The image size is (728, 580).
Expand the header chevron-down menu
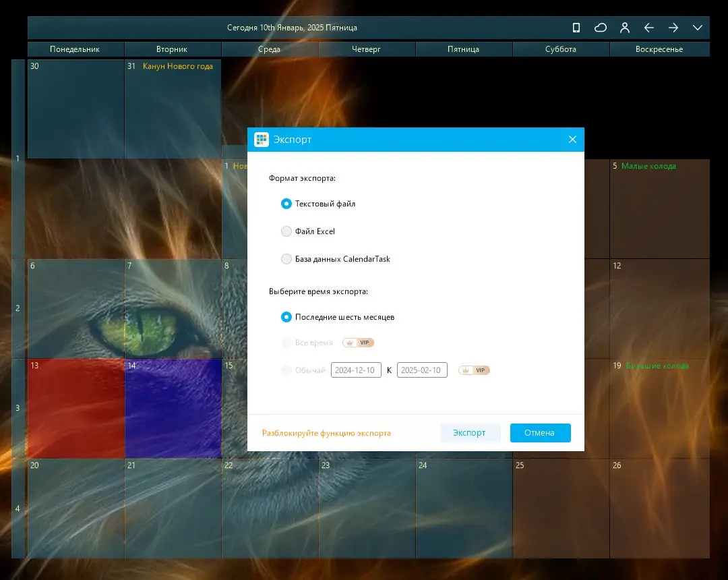point(698,28)
